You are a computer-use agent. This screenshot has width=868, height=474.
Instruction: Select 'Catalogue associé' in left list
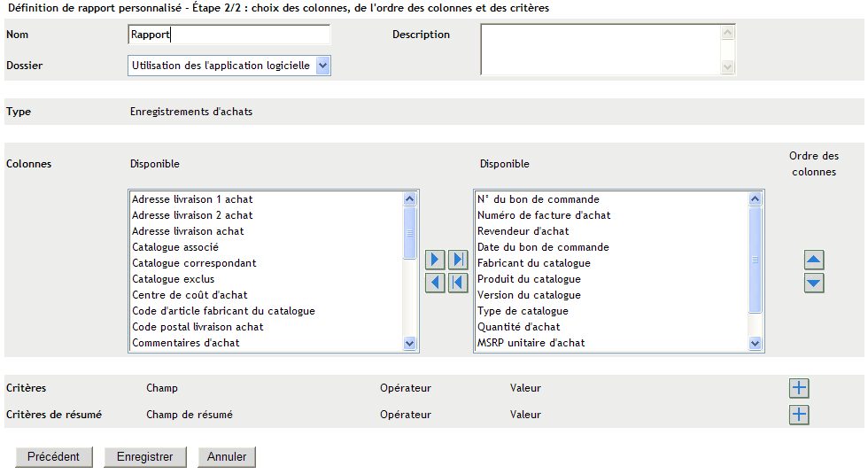pos(267,247)
